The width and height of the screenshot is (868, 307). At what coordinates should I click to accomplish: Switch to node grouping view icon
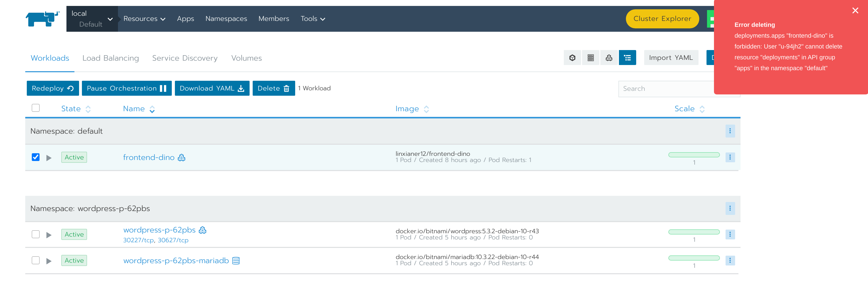tap(590, 58)
